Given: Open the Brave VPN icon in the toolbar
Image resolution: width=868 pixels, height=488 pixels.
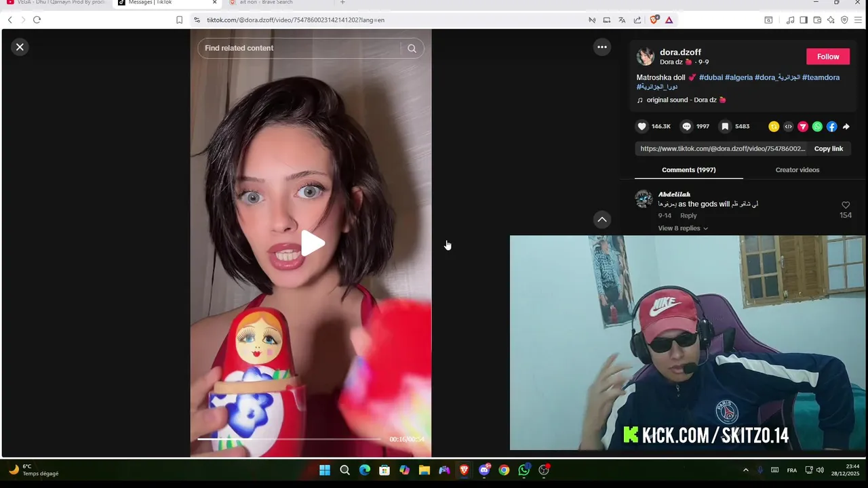Looking at the screenshot, I should click(x=844, y=20).
